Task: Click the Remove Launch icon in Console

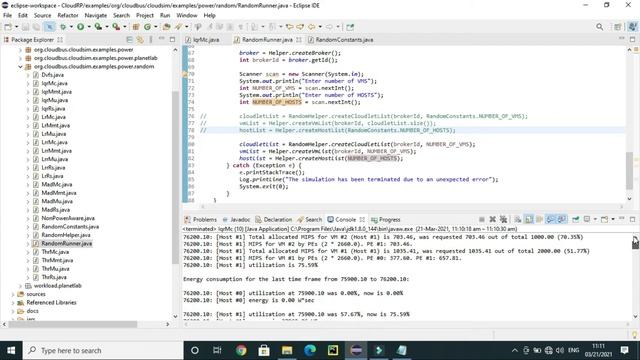Action: click(x=493, y=220)
